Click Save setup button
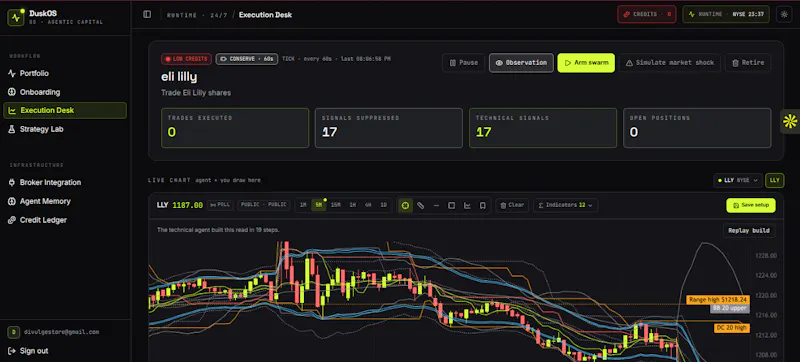800x362 pixels. (x=751, y=205)
